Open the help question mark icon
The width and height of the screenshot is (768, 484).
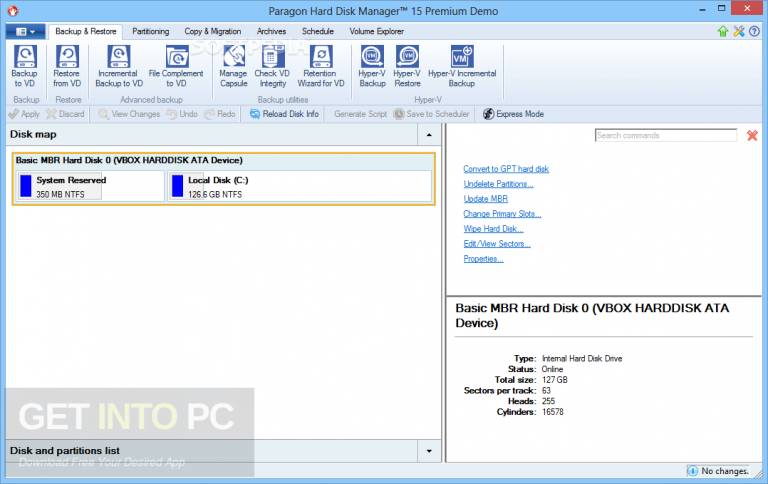[754, 32]
